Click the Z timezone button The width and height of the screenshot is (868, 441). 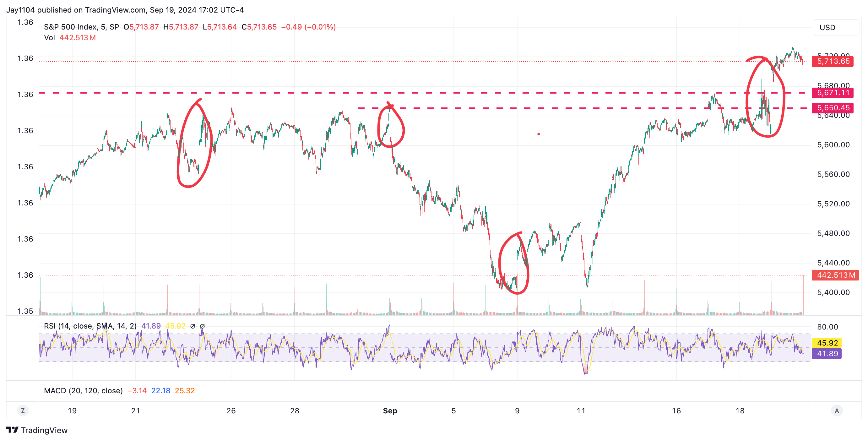[23, 411]
